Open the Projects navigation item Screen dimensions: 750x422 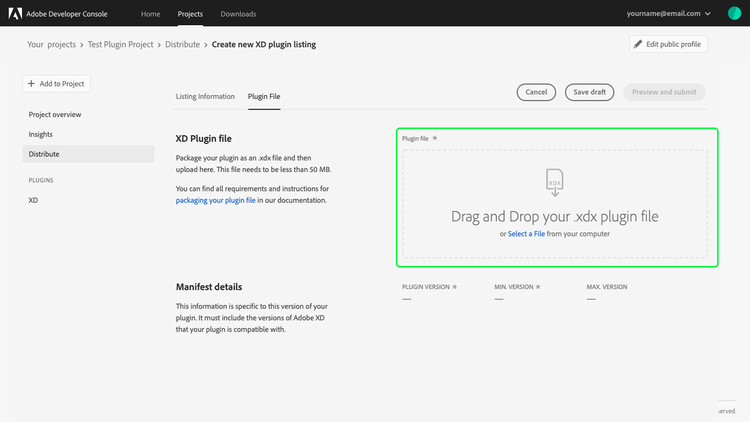pos(190,14)
